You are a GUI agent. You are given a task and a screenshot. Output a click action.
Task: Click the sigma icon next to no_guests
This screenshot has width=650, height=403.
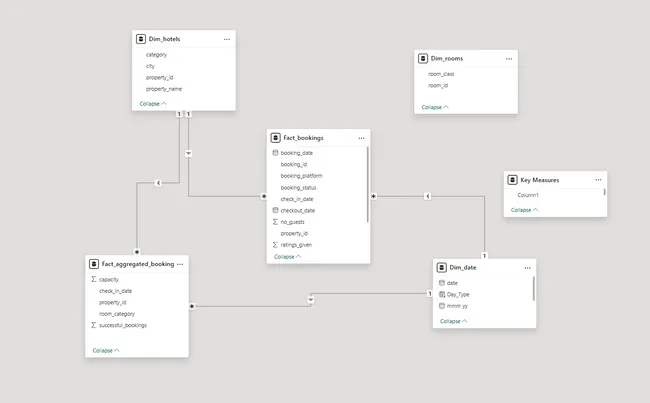tap(275, 221)
